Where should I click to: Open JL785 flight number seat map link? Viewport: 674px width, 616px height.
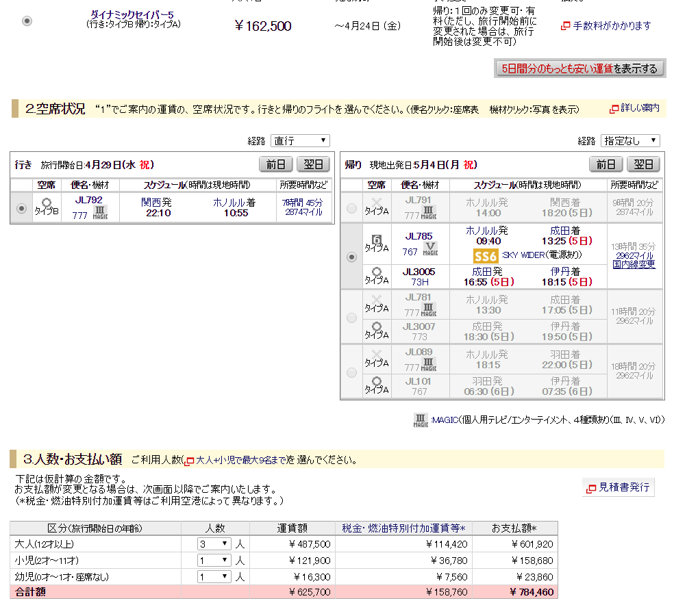click(x=419, y=236)
